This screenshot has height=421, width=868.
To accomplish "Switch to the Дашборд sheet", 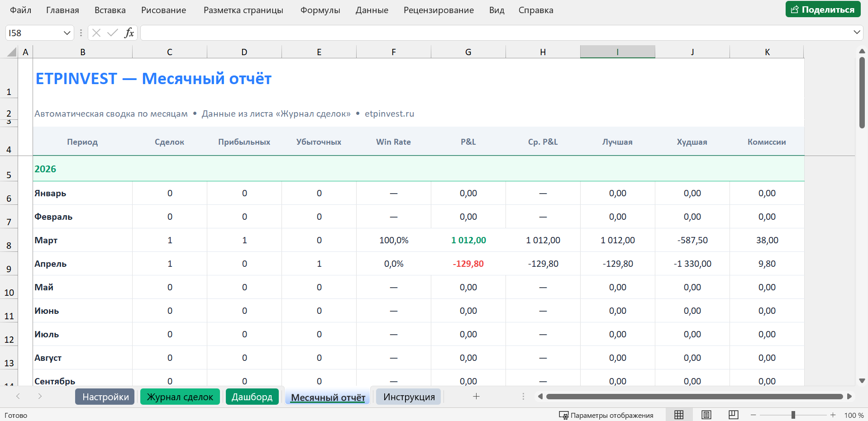I will [252, 397].
